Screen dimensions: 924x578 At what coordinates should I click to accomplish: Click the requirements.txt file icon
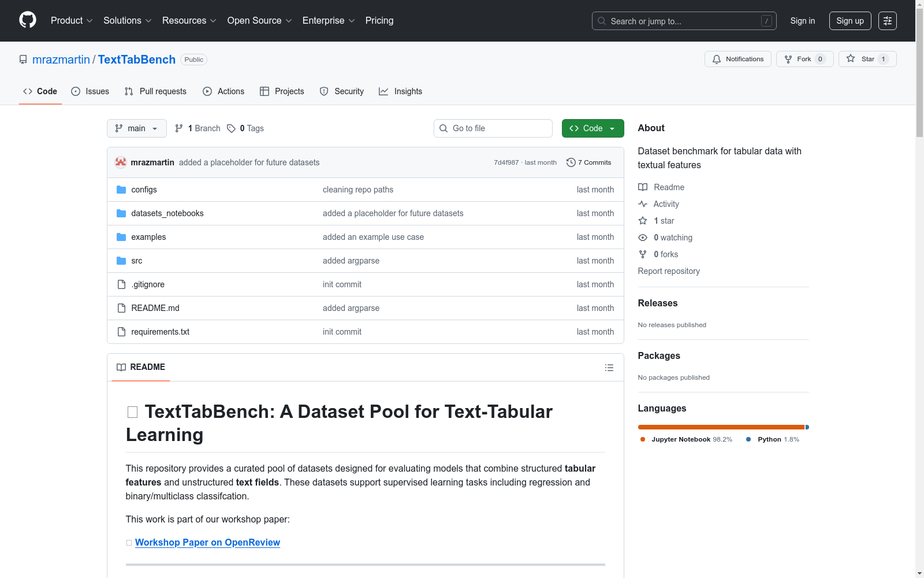click(x=121, y=332)
